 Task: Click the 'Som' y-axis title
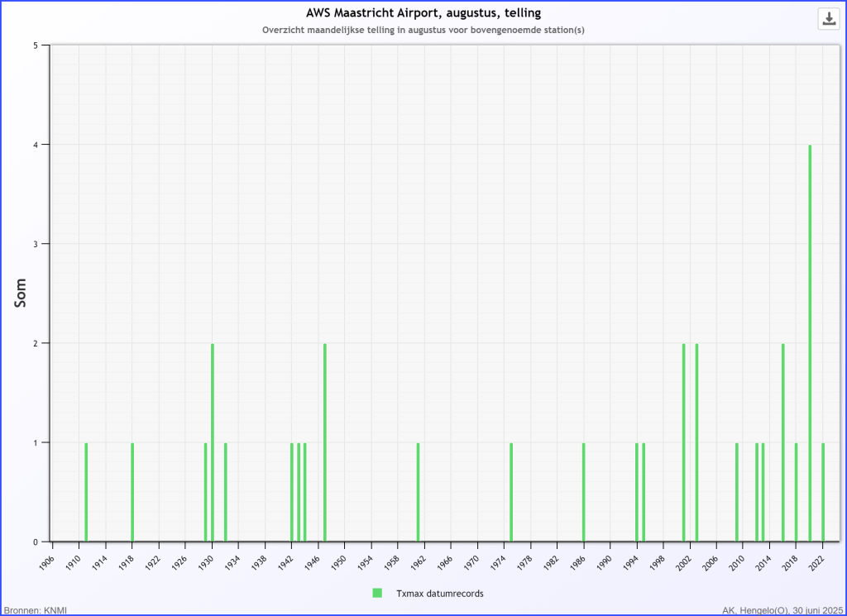[x=21, y=294]
